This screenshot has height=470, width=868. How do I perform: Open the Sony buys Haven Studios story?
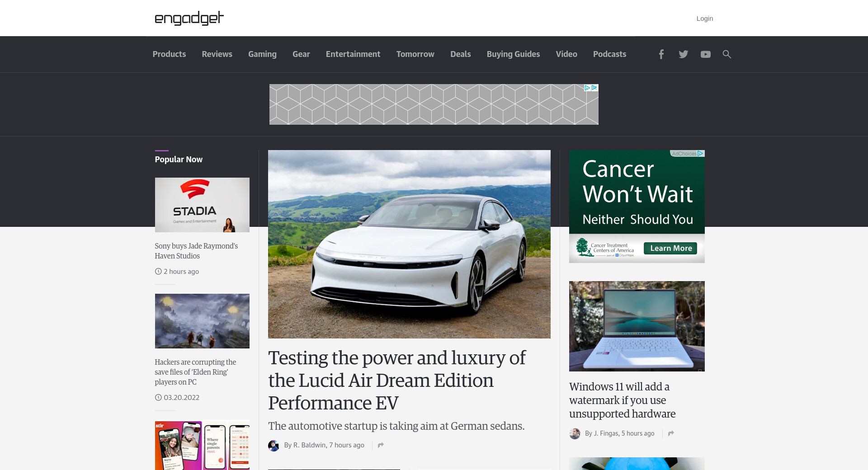tap(196, 251)
